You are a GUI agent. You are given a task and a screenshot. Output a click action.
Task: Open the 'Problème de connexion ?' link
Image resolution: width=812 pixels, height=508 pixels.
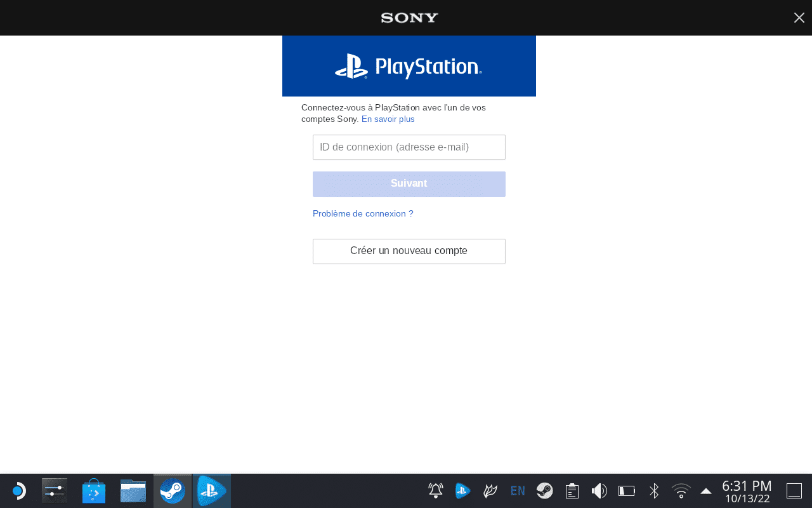coord(363,214)
